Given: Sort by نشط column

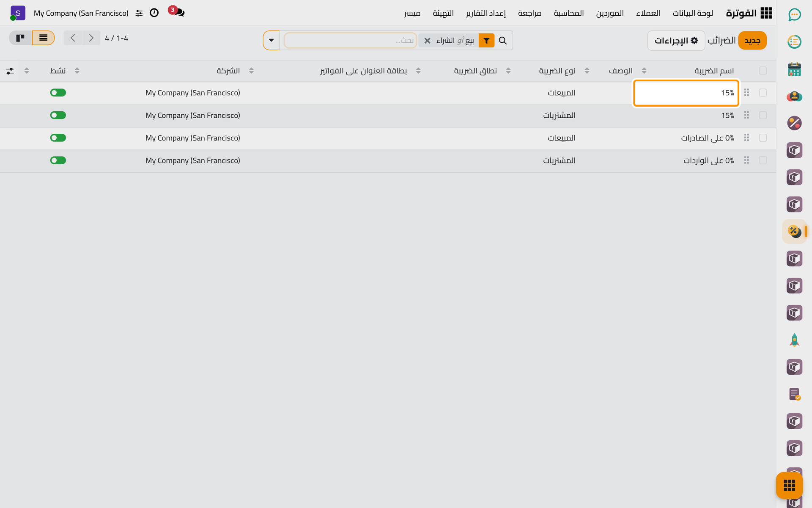Looking at the screenshot, I should [58, 71].
